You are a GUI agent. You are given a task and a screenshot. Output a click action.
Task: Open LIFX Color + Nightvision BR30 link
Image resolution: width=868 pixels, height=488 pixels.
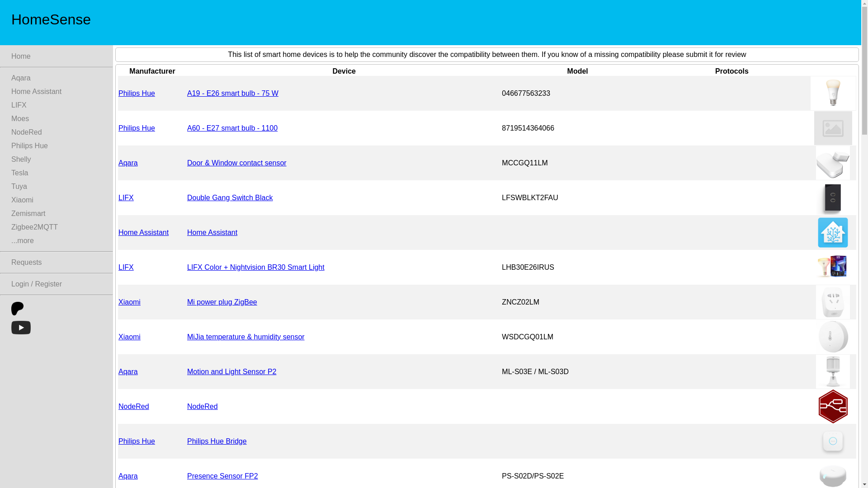pos(256,267)
